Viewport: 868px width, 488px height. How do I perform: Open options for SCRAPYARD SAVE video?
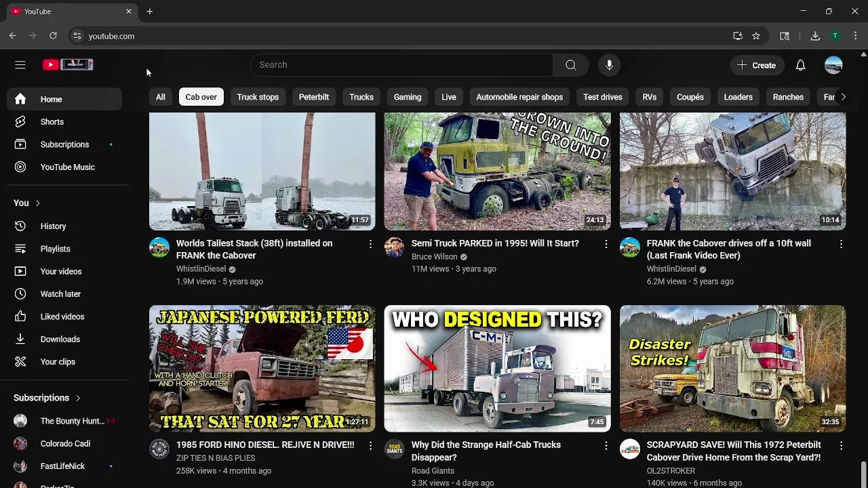click(841, 445)
